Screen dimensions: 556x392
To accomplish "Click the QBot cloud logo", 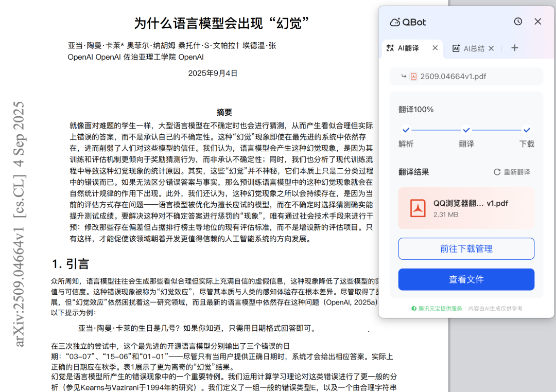I will (395, 22).
